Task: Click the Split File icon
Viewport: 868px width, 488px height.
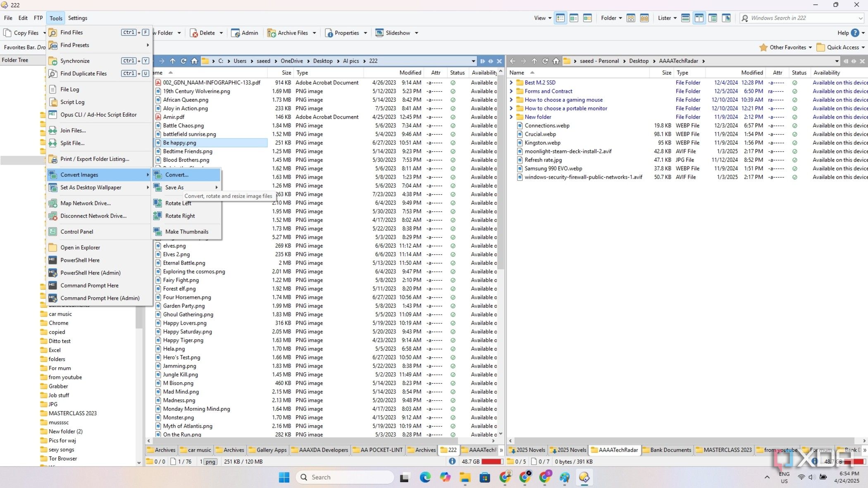Action: point(52,143)
